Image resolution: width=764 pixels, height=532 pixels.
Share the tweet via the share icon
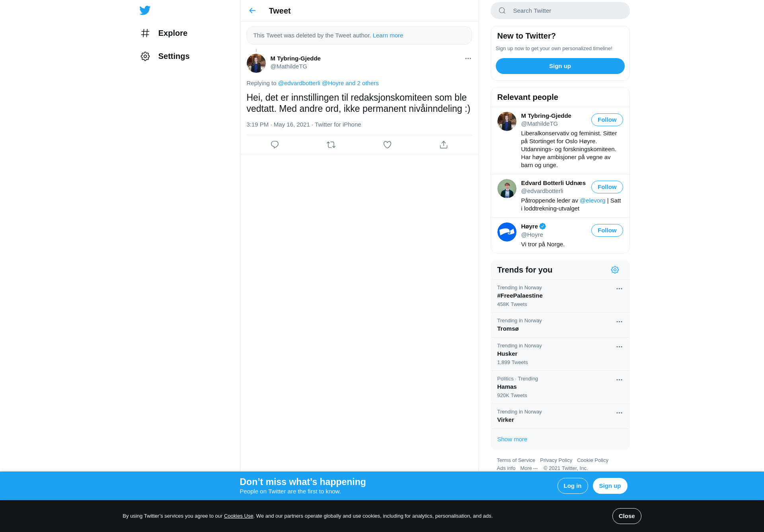click(x=444, y=145)
